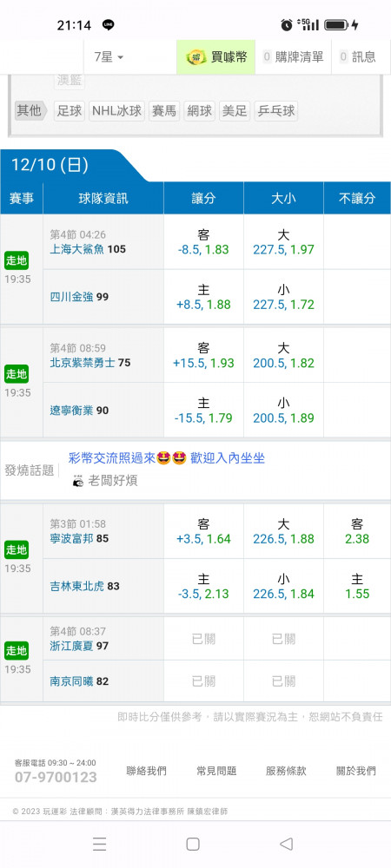Select 主 1.55 moneyline for 吉林東北虎

(357, 586)
